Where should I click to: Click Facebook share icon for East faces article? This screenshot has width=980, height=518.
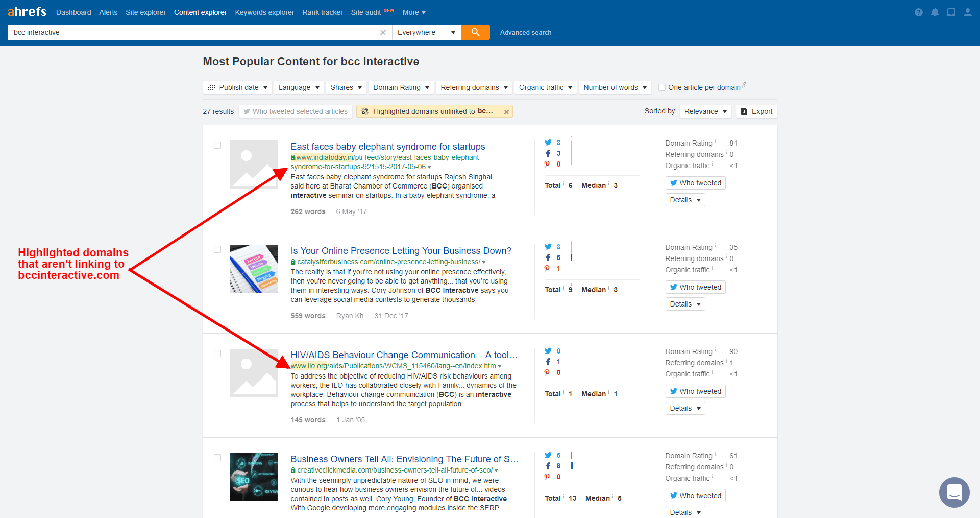point(548,153)
